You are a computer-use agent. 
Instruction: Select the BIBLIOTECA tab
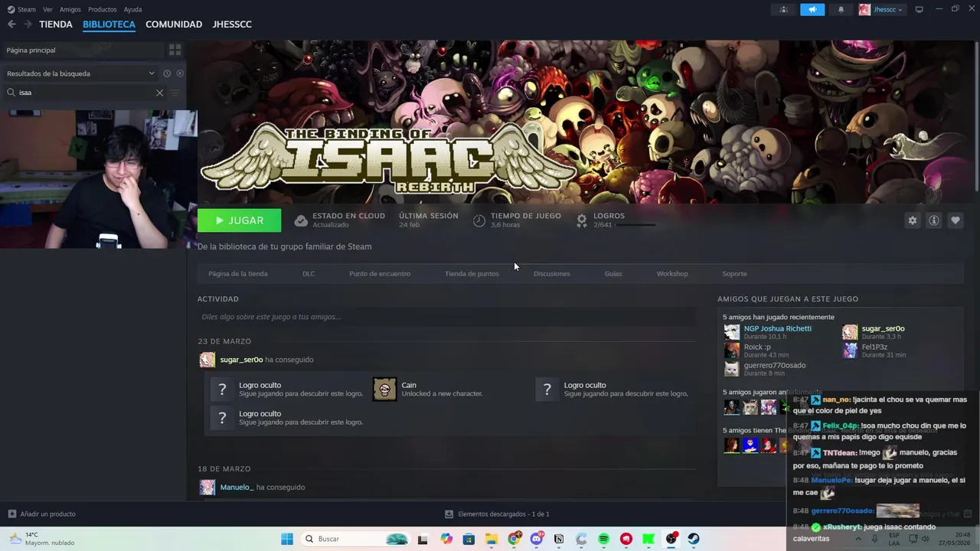(109, 24)
